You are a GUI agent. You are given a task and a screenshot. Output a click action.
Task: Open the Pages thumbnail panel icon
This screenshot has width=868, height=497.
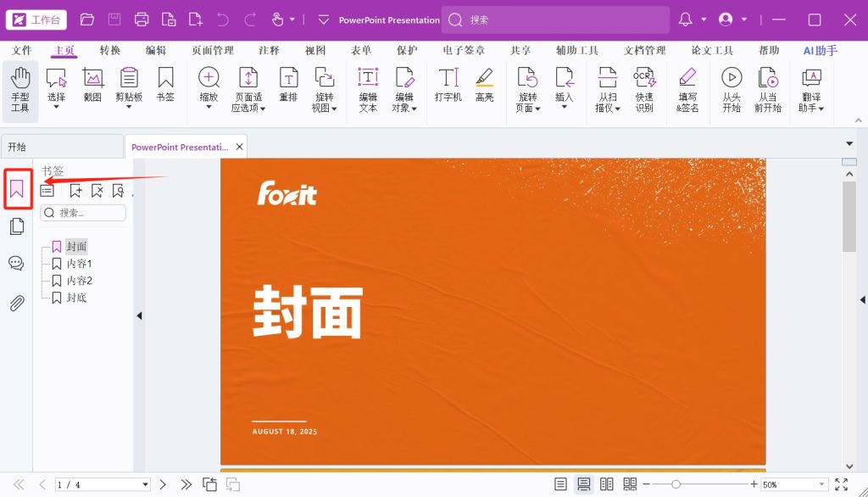pyautogui.click(x=16, y=226)
